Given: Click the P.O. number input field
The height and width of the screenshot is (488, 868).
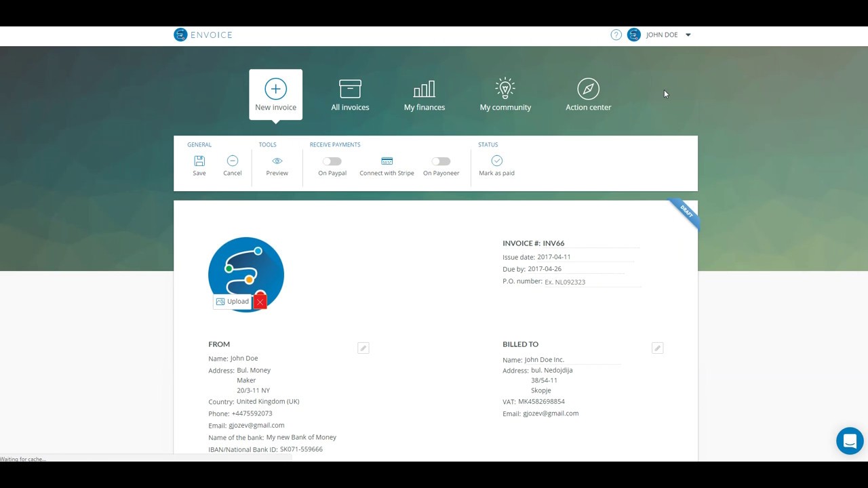Looking at the screenshot, I should click(x=593, y=282).
